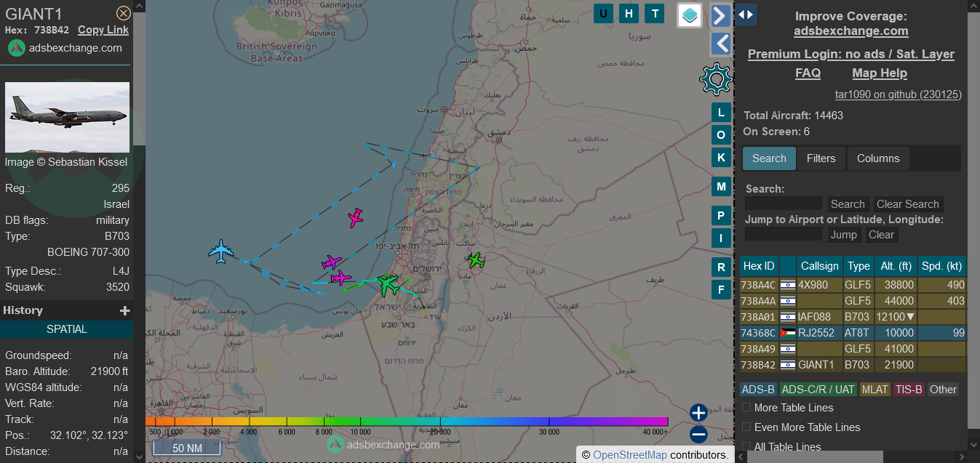Switch to the Filters tab

tap(821, 158)
